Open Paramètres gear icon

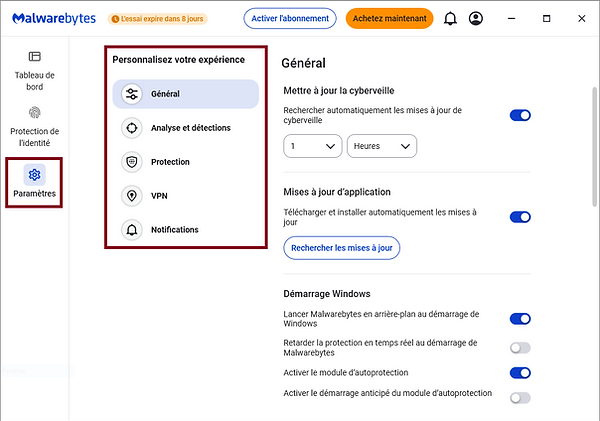34,175
